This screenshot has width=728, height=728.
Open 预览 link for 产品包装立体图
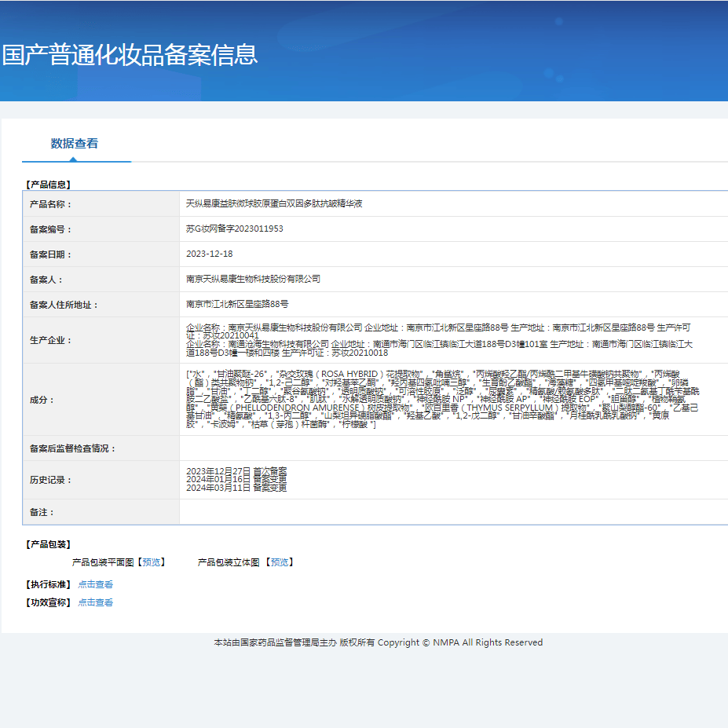[x=279, y=562]
